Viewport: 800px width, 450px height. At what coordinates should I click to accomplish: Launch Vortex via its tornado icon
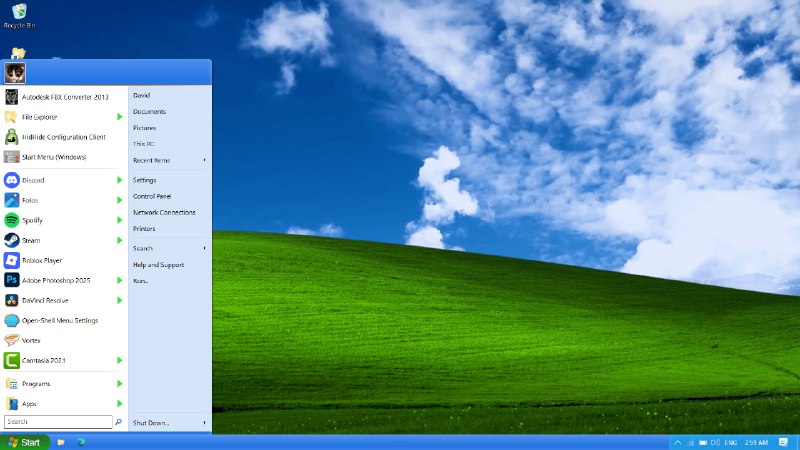point(11,340)
